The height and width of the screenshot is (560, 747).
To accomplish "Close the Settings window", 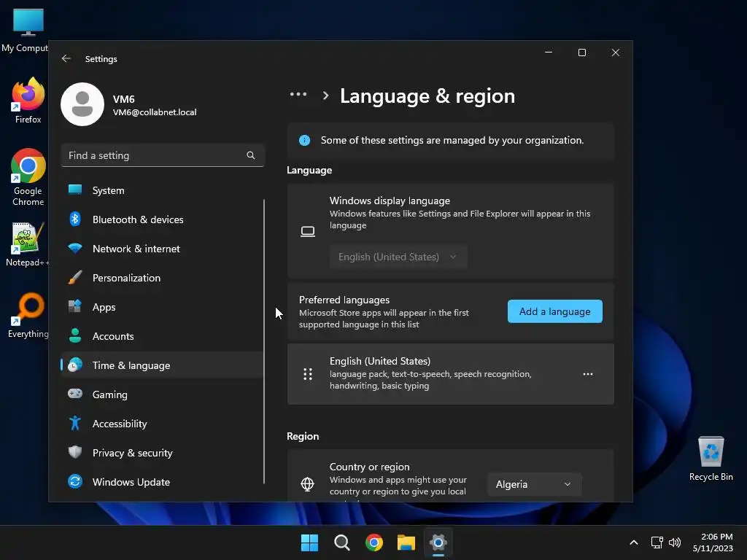I will 616,52.
